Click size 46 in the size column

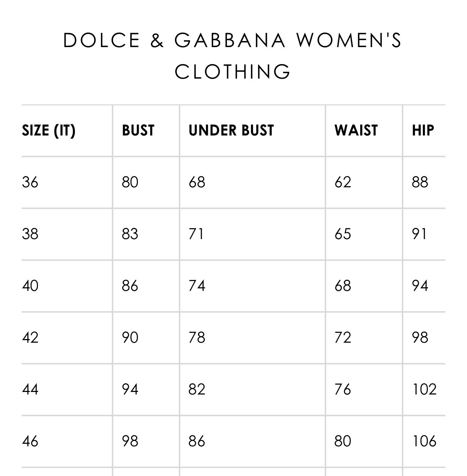click(x=30, y=441)
